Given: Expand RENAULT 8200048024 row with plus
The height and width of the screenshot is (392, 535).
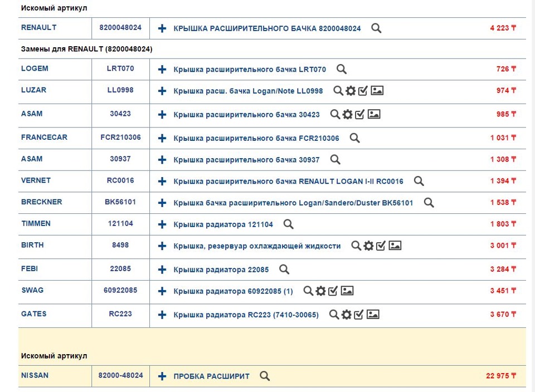Looking at the screenshot, I should (x=162, y=28).
